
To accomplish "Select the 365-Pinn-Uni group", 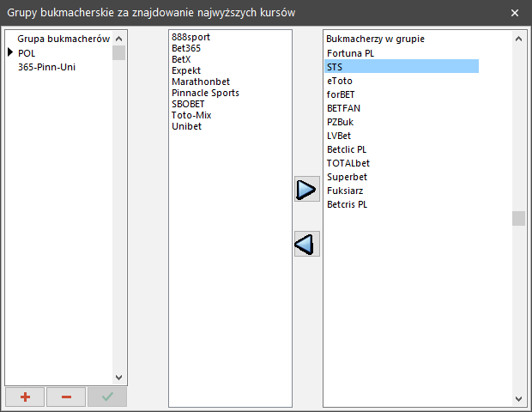I will [x=46, y=67].
